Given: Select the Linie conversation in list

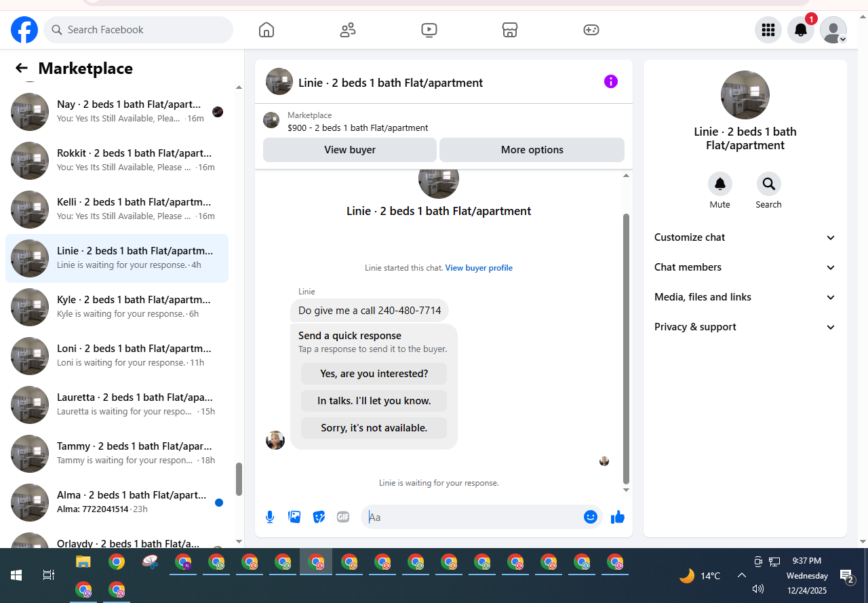Looking at the screenshot, I should pyautogui.click(x=117, y=258).
